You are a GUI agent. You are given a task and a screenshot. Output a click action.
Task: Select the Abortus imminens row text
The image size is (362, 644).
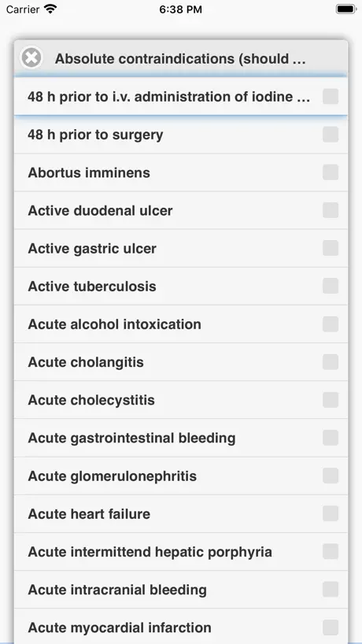click(89, 172)
